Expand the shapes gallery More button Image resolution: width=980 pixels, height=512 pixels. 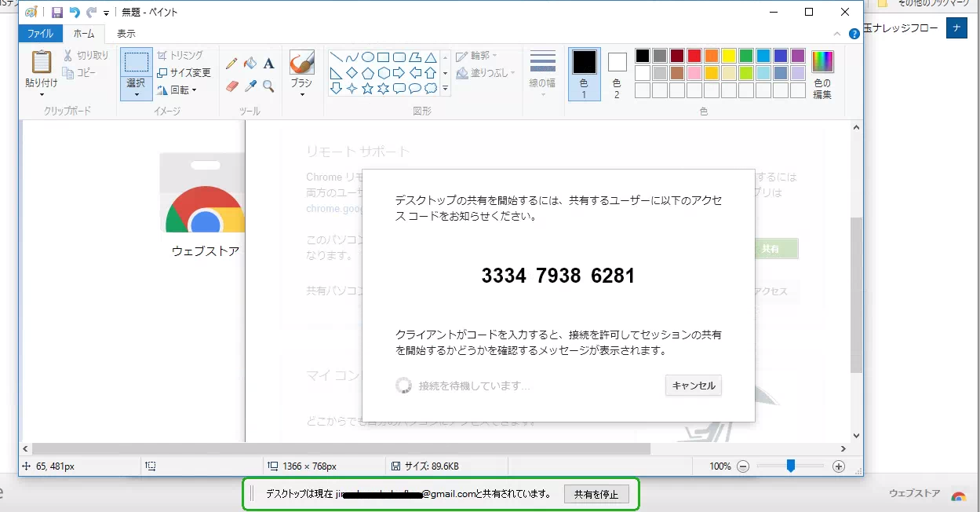pyautogui.click(x=446, y=89)
